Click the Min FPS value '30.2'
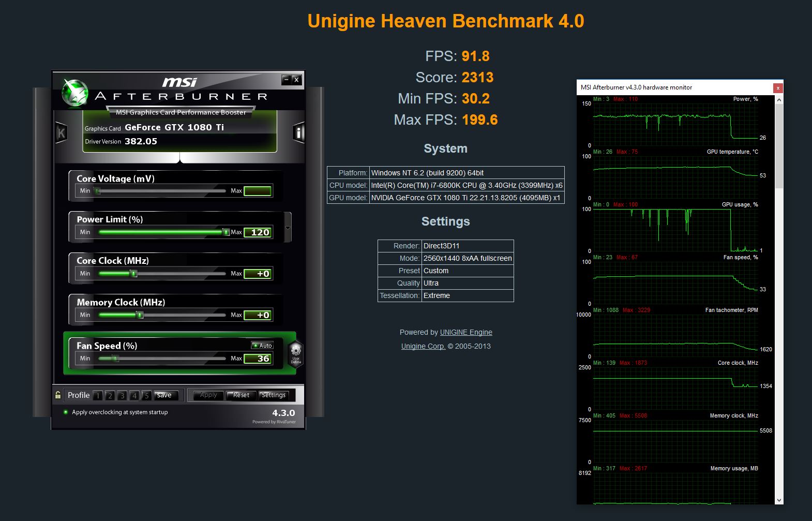Image resolution: width=812 pixels, height=521 pixels. [475, 98]
